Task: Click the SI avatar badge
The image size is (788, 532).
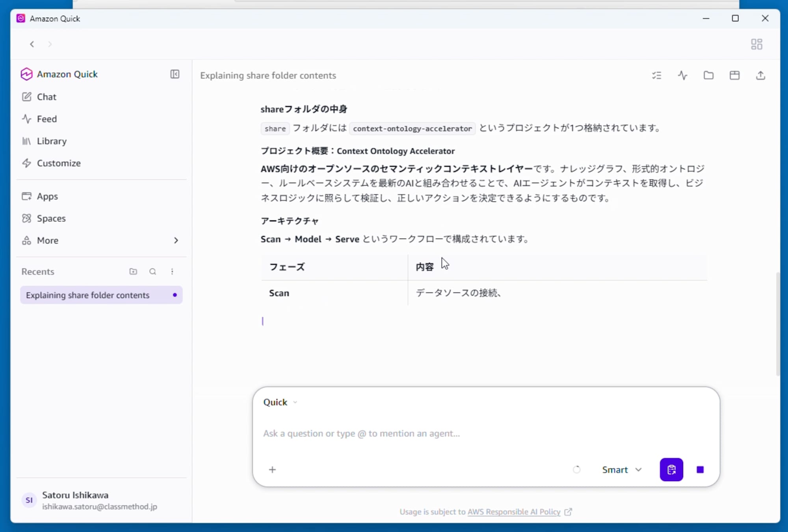Action: click(29, 500)
